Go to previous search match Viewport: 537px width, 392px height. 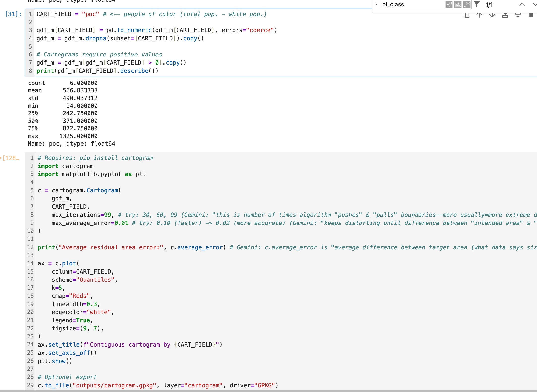(x=522, y=4)
